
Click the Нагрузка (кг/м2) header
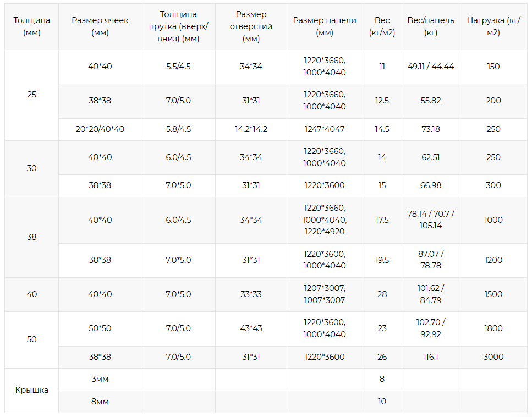click(493, 26)
